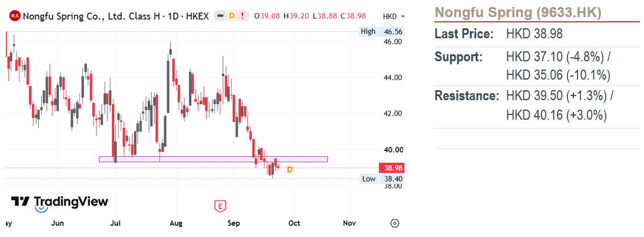Click the Jun label on time axis

click(58, 223)
